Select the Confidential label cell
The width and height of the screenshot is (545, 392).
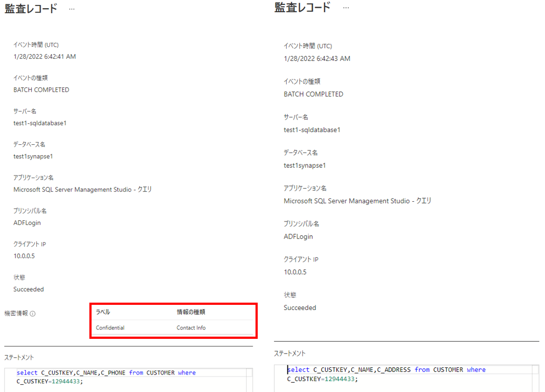(x=110, y=328)
